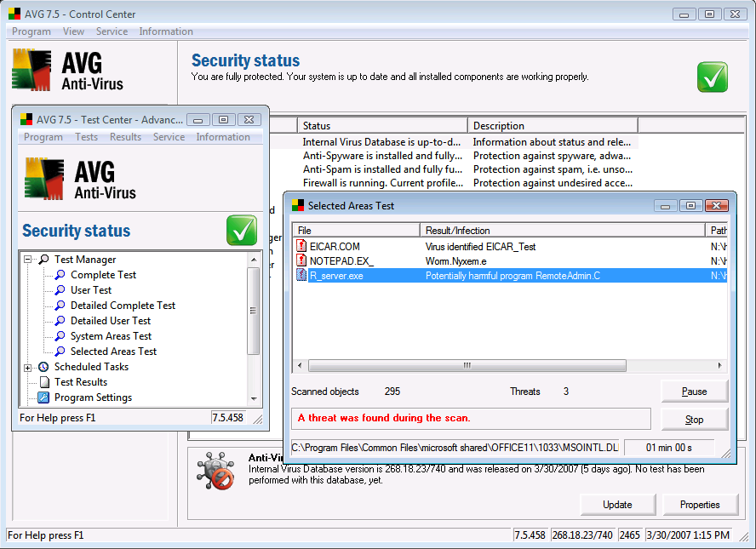Click the scanned file path field
Screen dimensions: 756x549
tap(455, 448)
